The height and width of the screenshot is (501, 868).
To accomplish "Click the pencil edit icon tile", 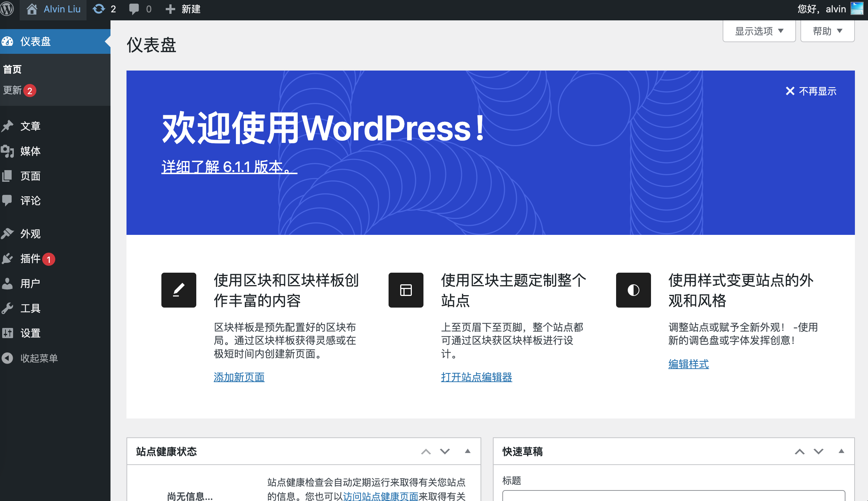I will pyautogui.click(x=179, y=290).
